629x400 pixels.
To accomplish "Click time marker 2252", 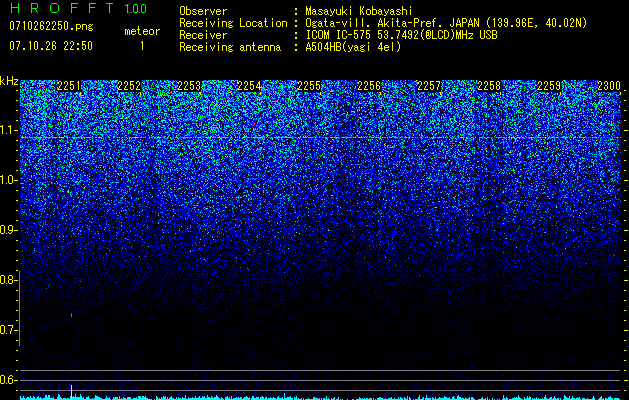I will (x=129, y=86).
